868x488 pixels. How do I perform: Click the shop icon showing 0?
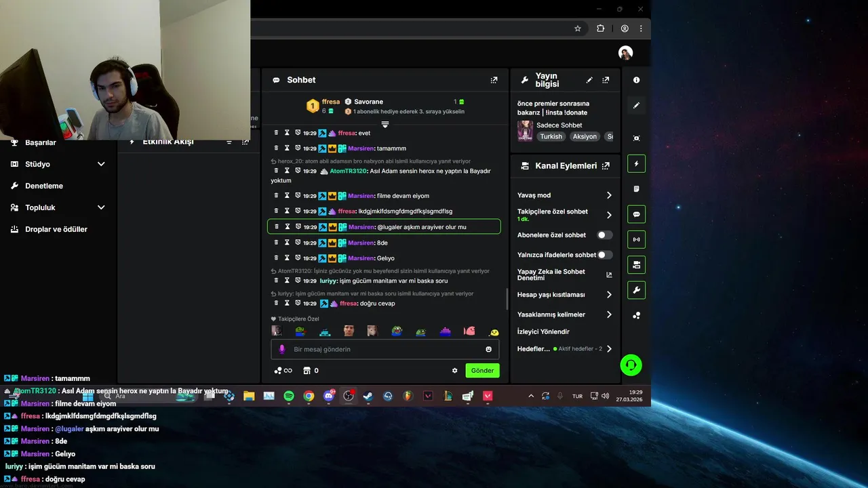point(311,371)
